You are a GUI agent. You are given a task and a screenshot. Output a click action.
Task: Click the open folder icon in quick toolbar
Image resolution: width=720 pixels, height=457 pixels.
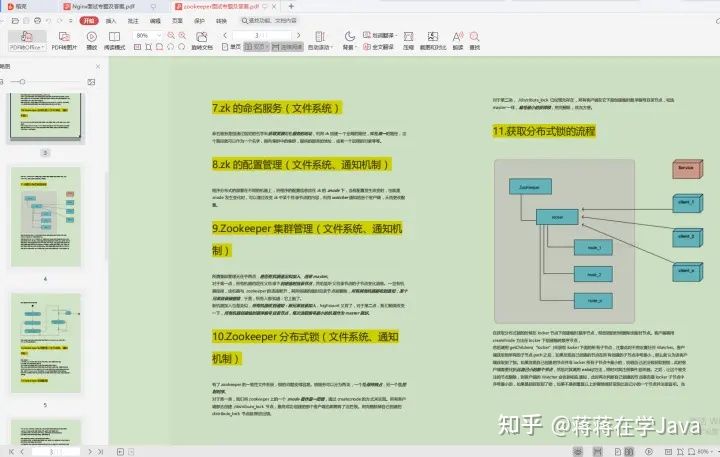point(15,21)
